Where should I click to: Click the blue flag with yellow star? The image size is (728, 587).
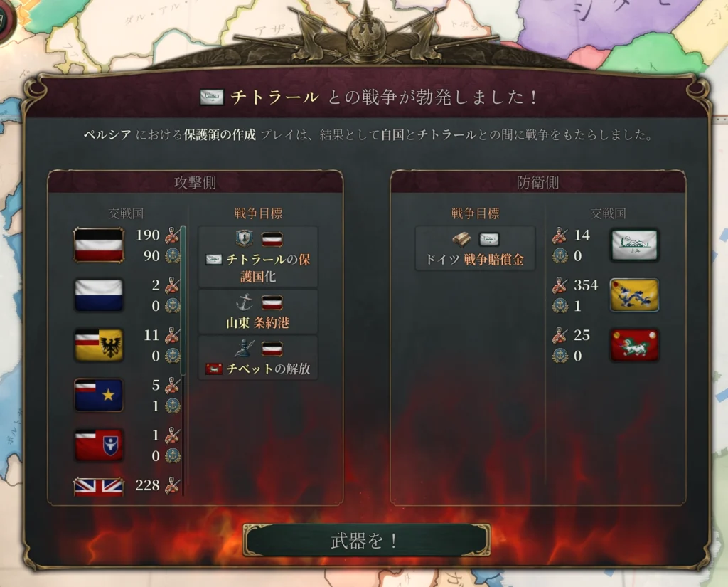click(99, 395)
